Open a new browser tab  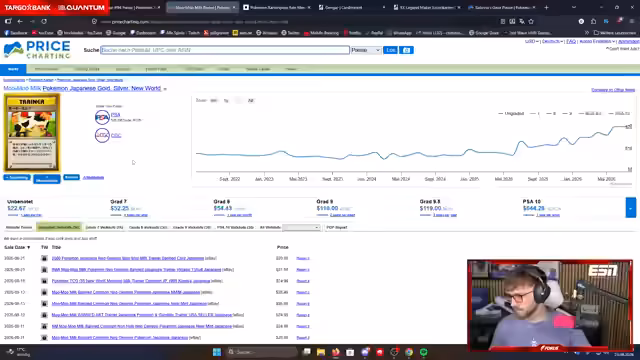[546, 7]
